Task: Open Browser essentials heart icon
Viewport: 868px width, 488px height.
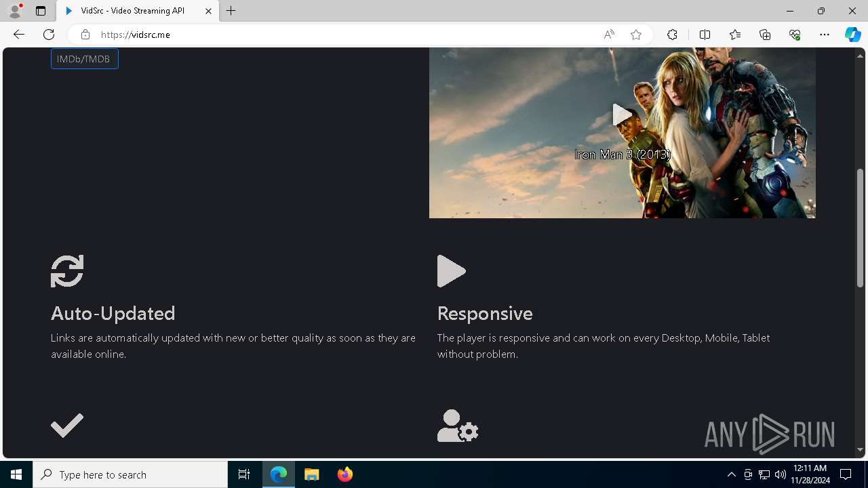Action: (x=795, y=35)
